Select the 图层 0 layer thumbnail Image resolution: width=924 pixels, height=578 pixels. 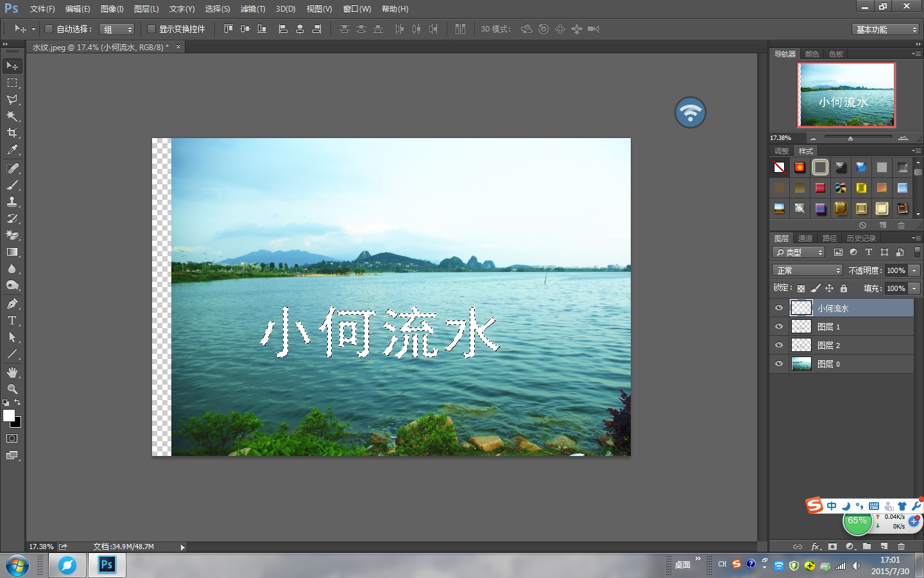(801, 364)
